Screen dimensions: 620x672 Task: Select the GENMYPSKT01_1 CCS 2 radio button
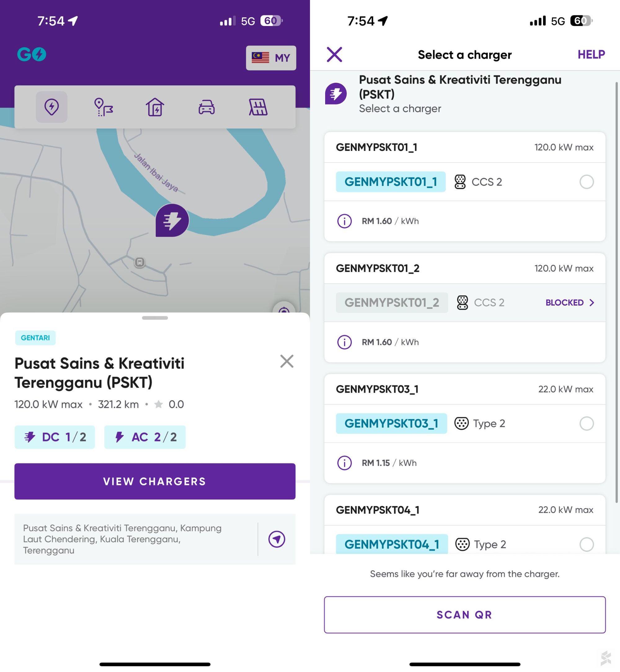(587, 182)
